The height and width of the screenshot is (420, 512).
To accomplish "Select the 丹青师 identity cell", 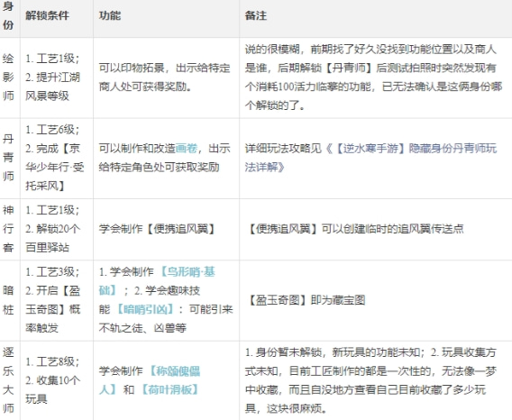I will click(8, 158).
